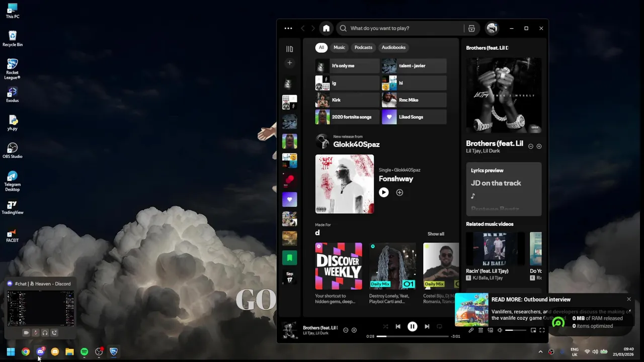Click Show all for Made For
Image resolution: width=644 pixels, height=362 pixels.
pyautogui.click(x=436, y=234)
